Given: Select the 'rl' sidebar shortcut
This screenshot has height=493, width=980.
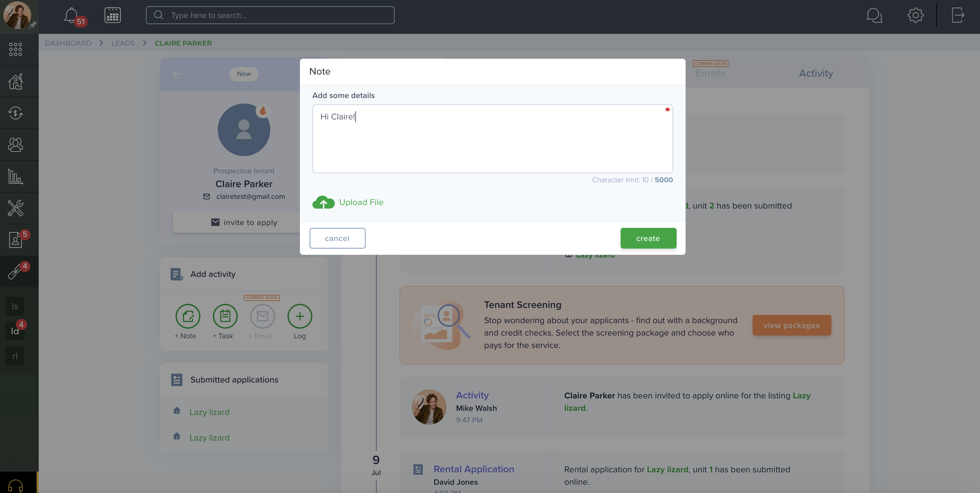Looking at the screenshot, I should tap(15, 356).
